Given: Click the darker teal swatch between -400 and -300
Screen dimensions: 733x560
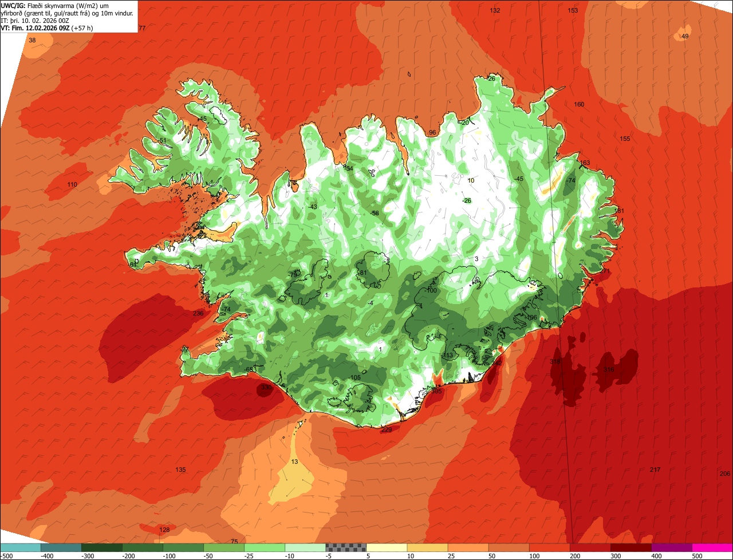Looking at the screenshot, I should pos(61,547).
